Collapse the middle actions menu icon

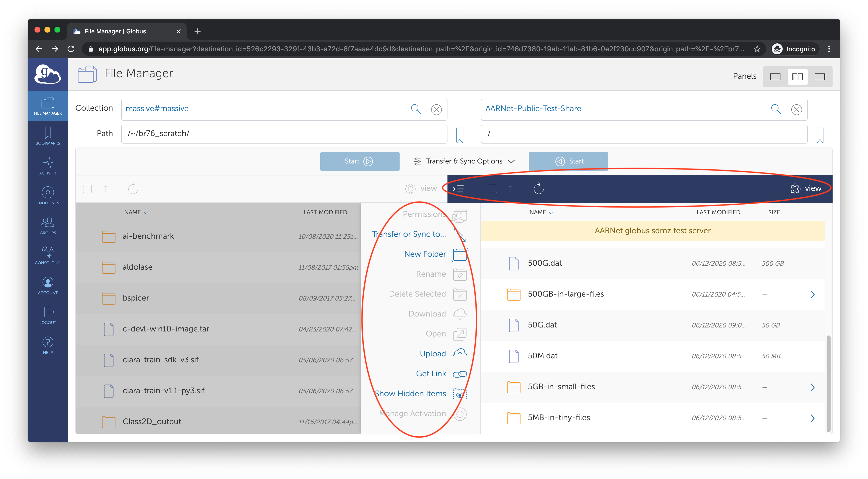click(458, 189)
